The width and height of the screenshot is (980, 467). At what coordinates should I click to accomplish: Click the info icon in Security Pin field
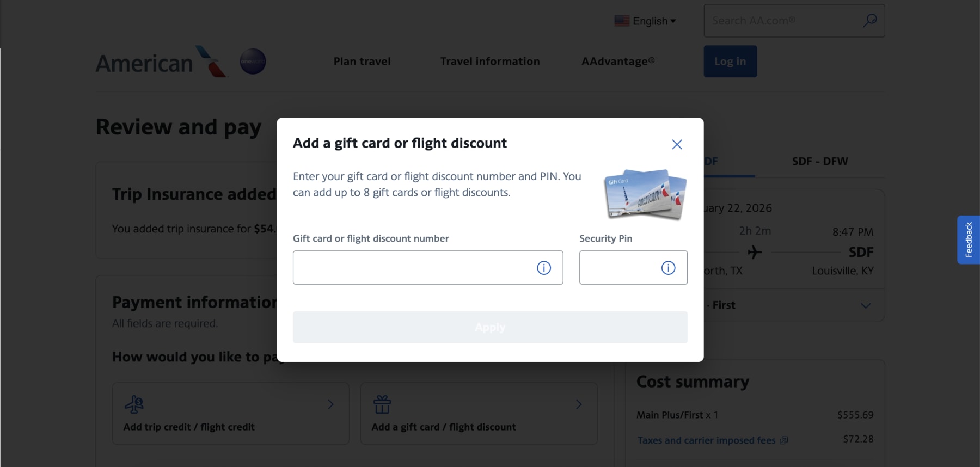[668, 267]
